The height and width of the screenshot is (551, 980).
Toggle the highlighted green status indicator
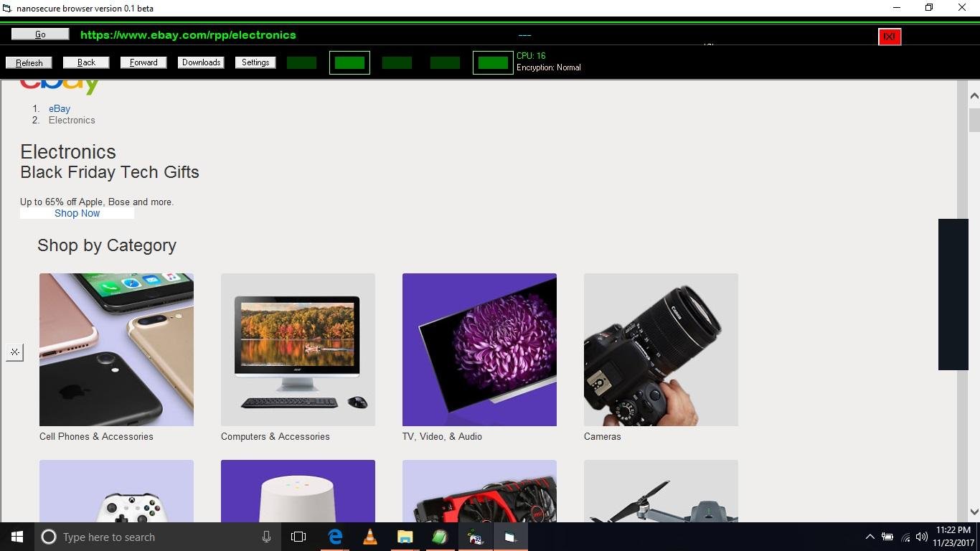[349, 62]
